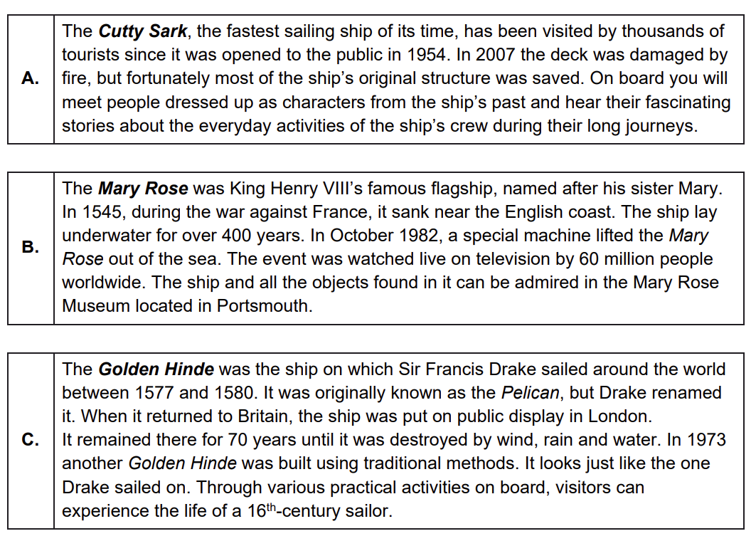Click the phrase 60 million people
The width and height of the screenshot is (756, 541).
[x=632, y=259]
